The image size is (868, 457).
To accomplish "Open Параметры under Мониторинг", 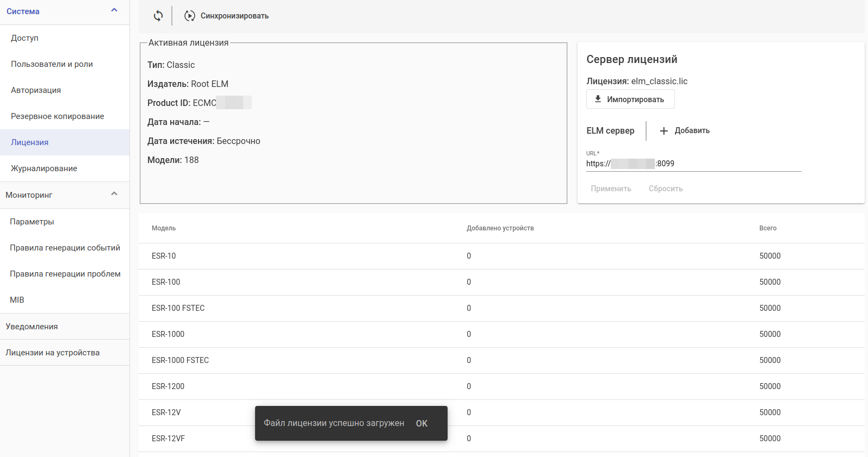I will (x=32, y=222).
